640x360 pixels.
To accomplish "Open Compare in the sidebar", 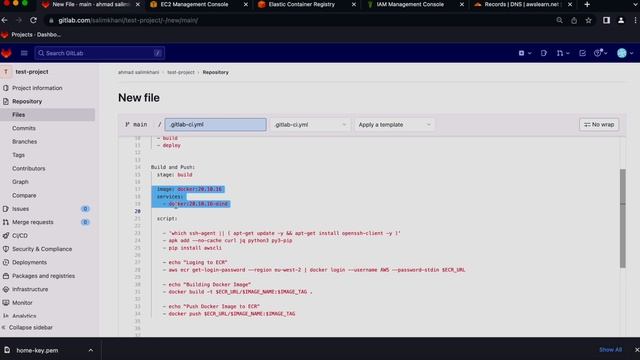I will tap(24, 196).
